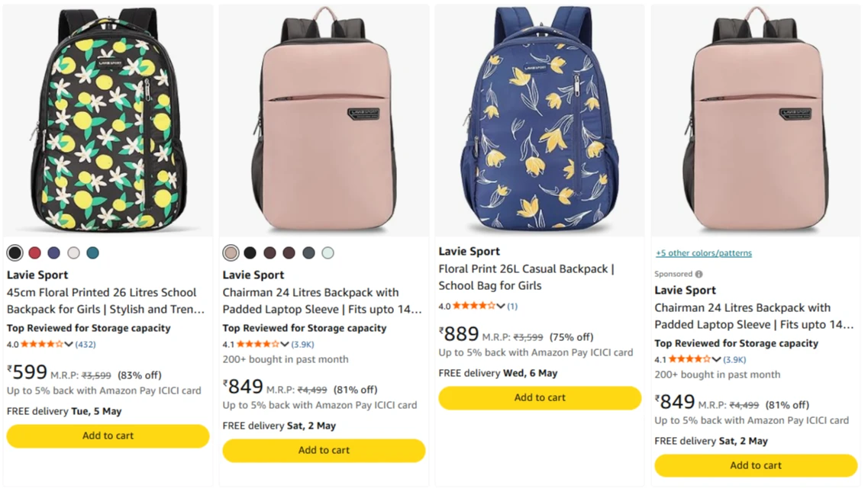Open the 432 reviews link
This screenshot has height=495, width=868.
pyautogui.click(x=86, y=345)
